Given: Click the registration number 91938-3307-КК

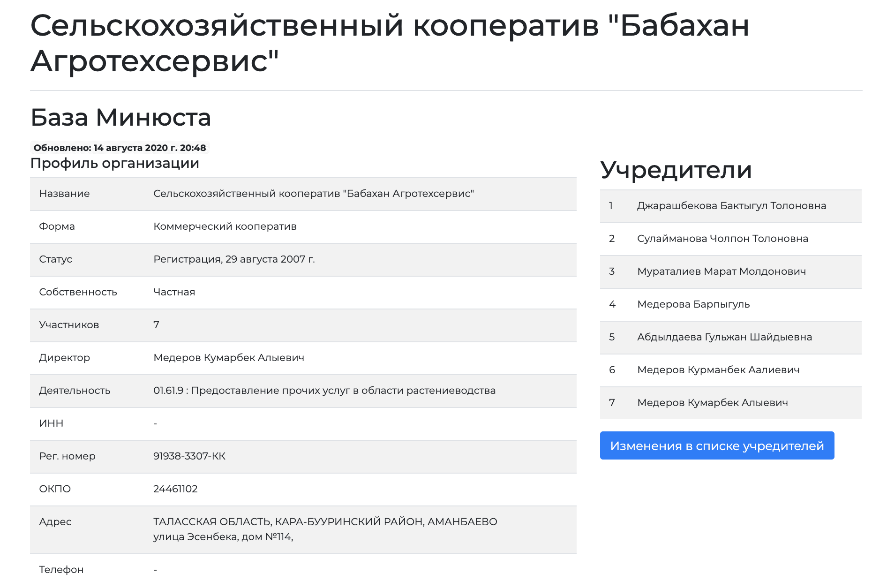Looking at the screenshot, I should click(x=189, y=456).
